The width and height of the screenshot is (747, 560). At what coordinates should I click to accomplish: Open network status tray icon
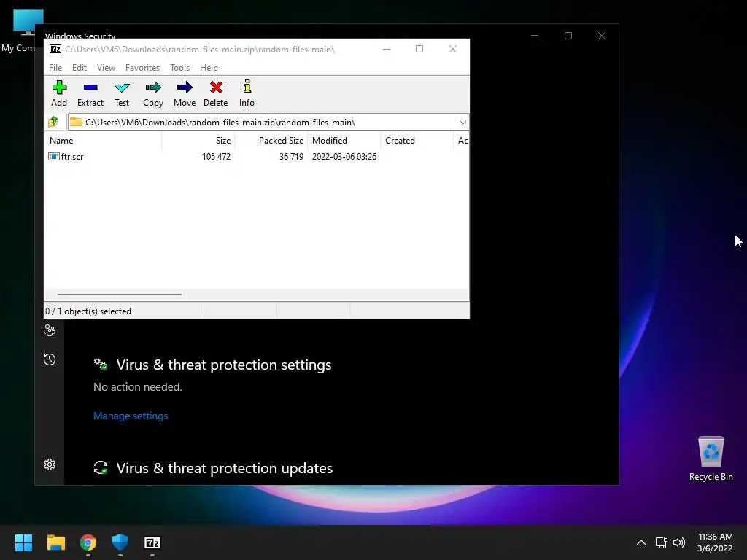pos(661,542)
